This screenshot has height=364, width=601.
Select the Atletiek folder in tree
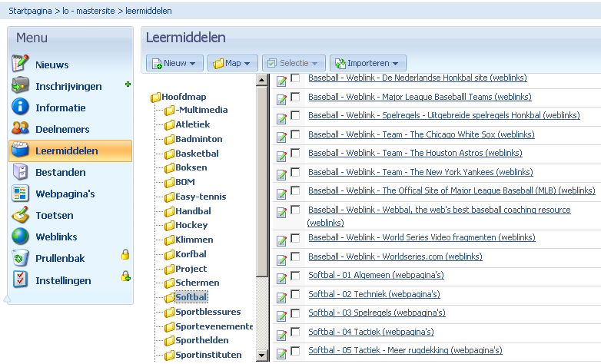(x=192, y=124)
